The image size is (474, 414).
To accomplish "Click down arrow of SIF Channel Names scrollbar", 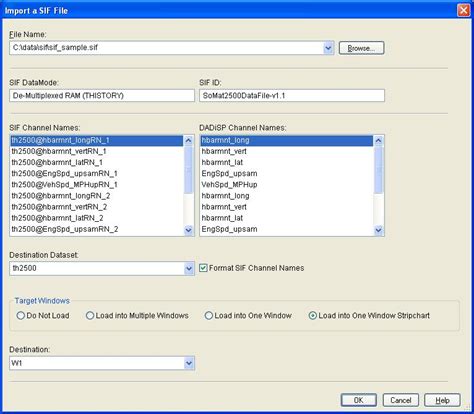I will [188, 230].
